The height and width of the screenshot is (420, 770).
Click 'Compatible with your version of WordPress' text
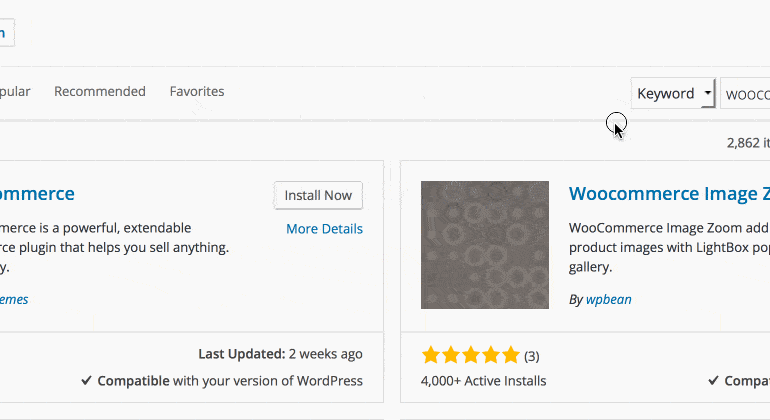222,381
